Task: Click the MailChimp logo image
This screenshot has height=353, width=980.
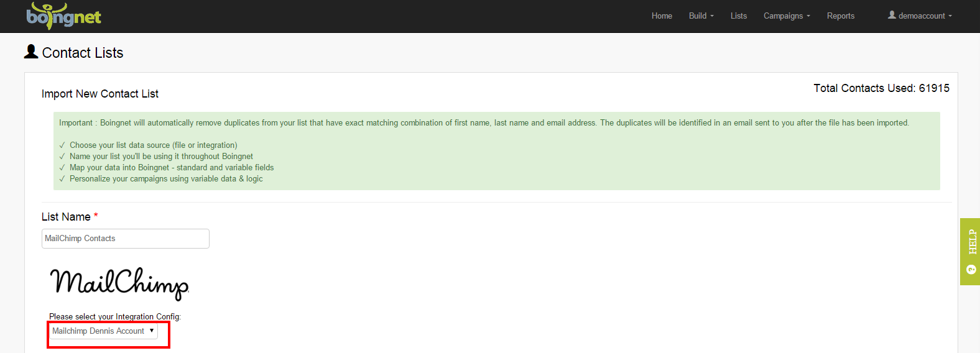Action: pos(119,283)
